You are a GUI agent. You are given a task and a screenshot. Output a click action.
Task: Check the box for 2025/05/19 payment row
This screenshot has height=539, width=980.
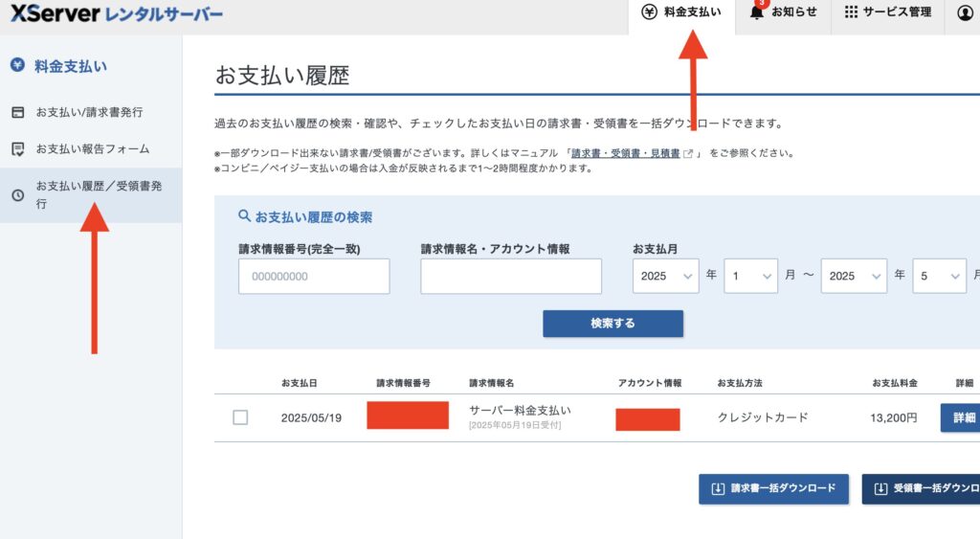pos(240,417)
